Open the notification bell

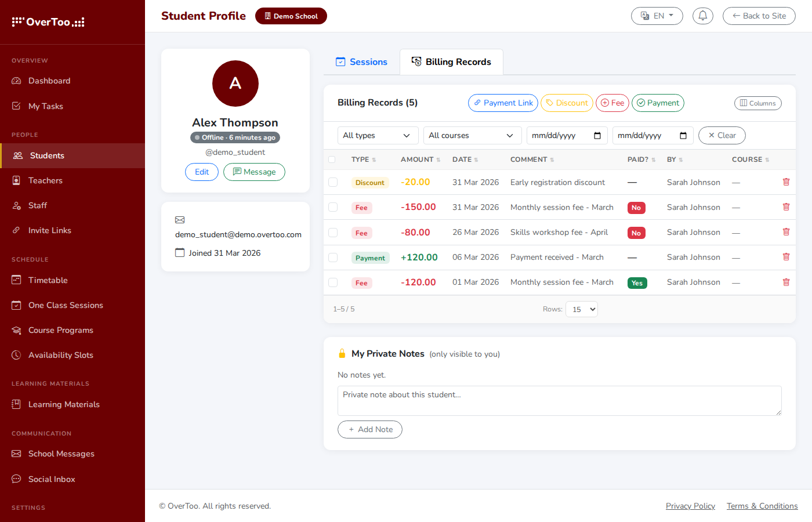[703, 16]
